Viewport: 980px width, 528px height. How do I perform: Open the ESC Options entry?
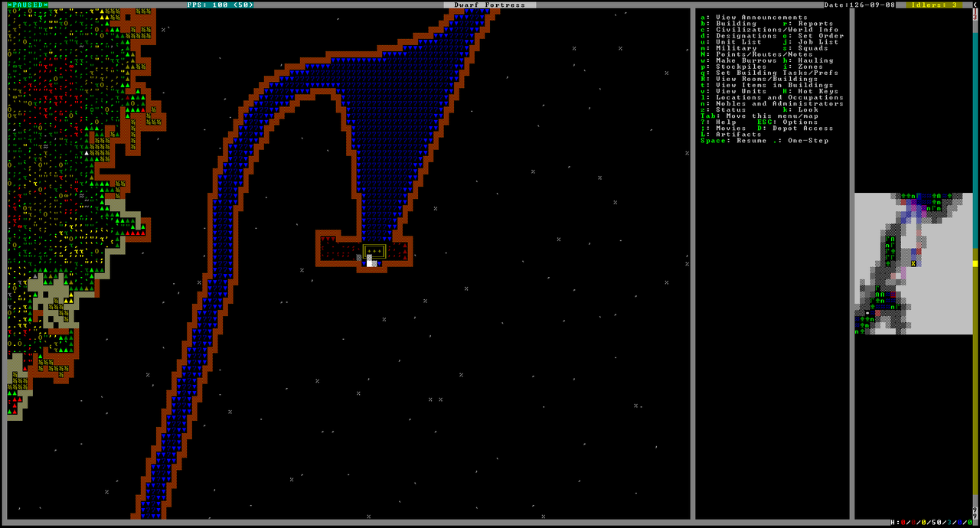(x=788, y=122)
